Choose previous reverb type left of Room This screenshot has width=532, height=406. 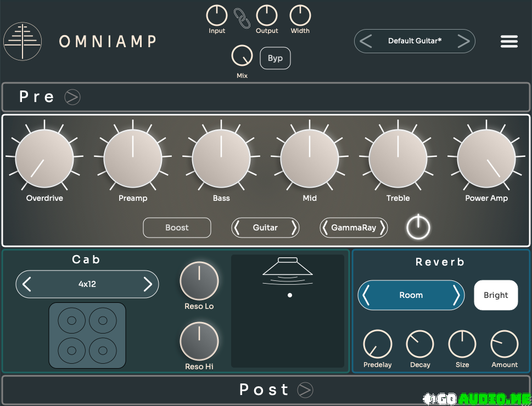point(366,295)
